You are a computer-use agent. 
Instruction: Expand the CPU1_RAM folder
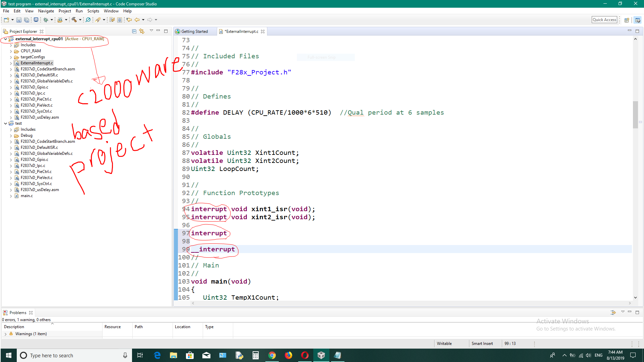click(11, 51)
